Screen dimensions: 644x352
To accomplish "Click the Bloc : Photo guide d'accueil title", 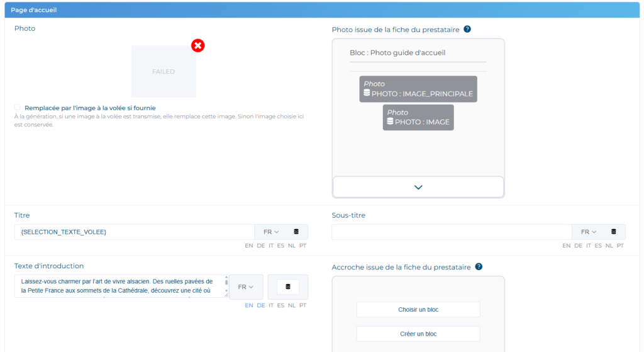I will [x=397, y=53].
